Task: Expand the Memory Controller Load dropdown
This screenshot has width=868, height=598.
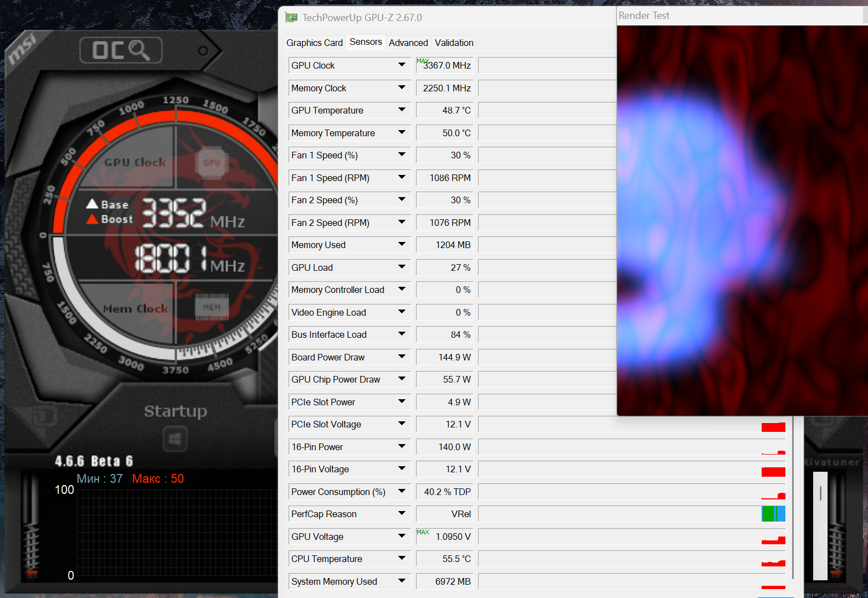Action: click(402, 290)
